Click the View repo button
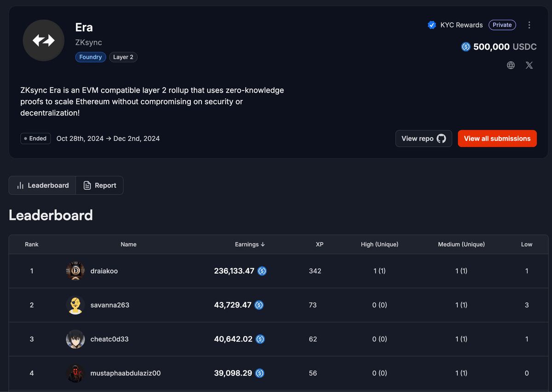Screen dimensions: 552x392 (423, 138)
